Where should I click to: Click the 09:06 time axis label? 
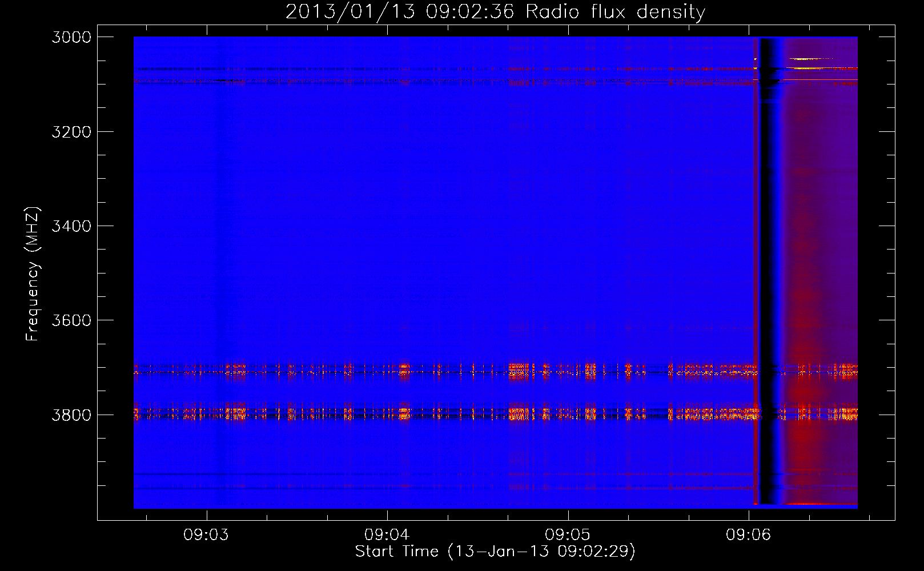coord(749,534)
